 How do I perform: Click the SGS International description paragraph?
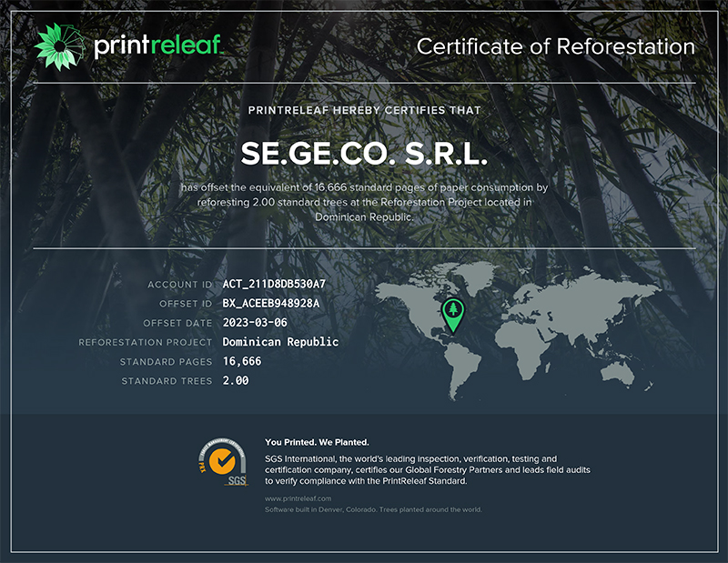coord(428,469)
